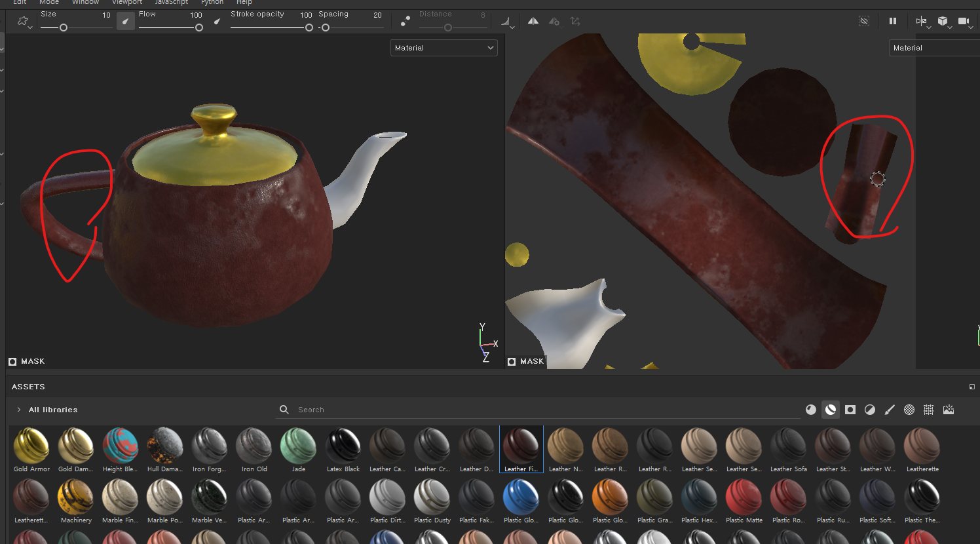Image resolution: width=980 pixels, height=544 pixels.
Task: Open the JavaScript menu
Action: (172, 3)
